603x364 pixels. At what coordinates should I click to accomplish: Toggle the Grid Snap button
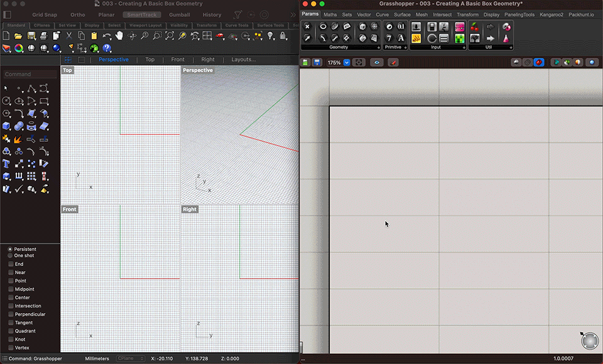coord(45,14)
